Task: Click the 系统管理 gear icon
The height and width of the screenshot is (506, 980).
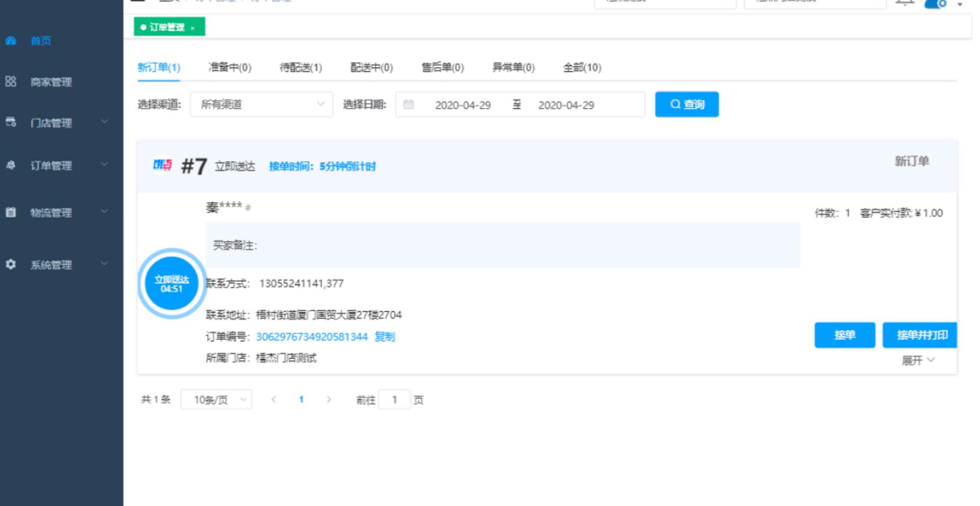Action: click(x=11, y=264)
